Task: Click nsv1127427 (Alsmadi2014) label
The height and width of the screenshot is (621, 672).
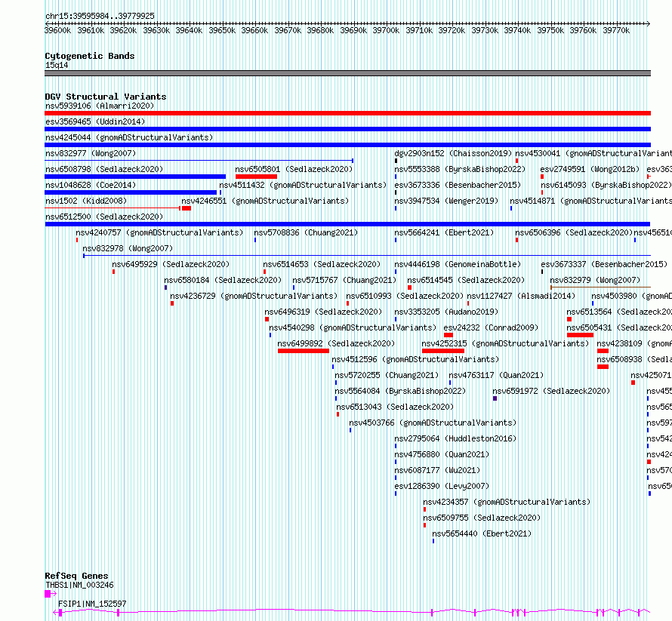Action: coord(521,296)
